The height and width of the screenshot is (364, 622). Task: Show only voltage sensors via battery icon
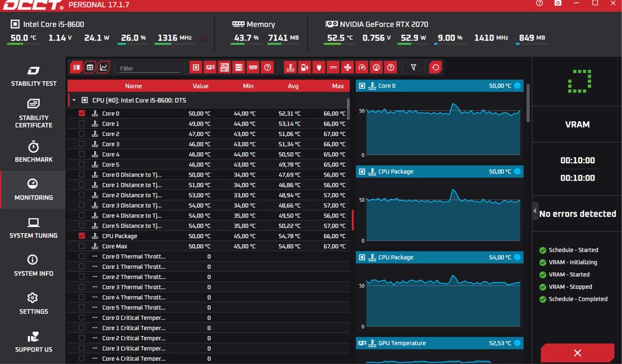(305, 67)
